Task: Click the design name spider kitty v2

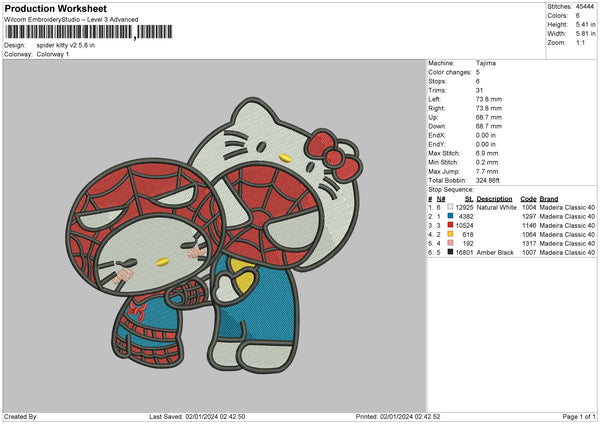Action: point(66,45)
